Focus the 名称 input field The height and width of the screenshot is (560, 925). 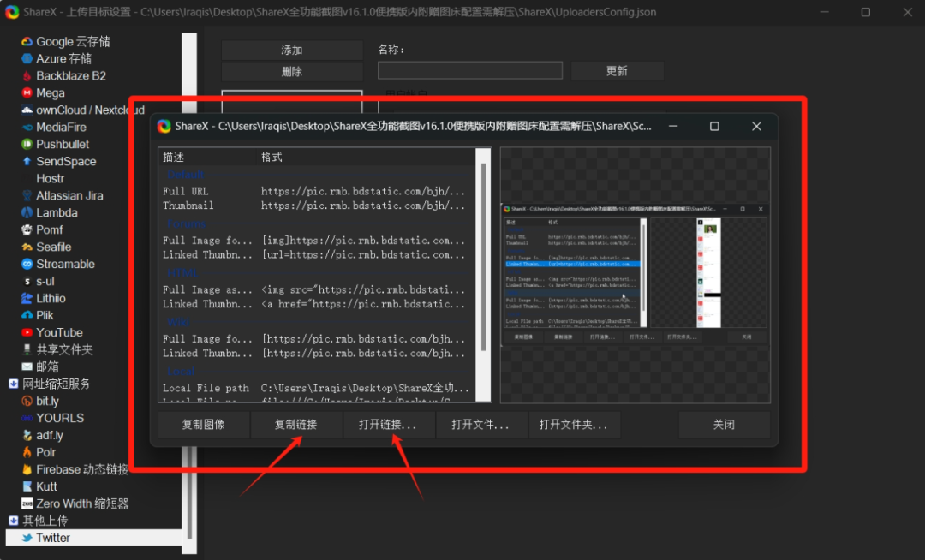[470, 71]
